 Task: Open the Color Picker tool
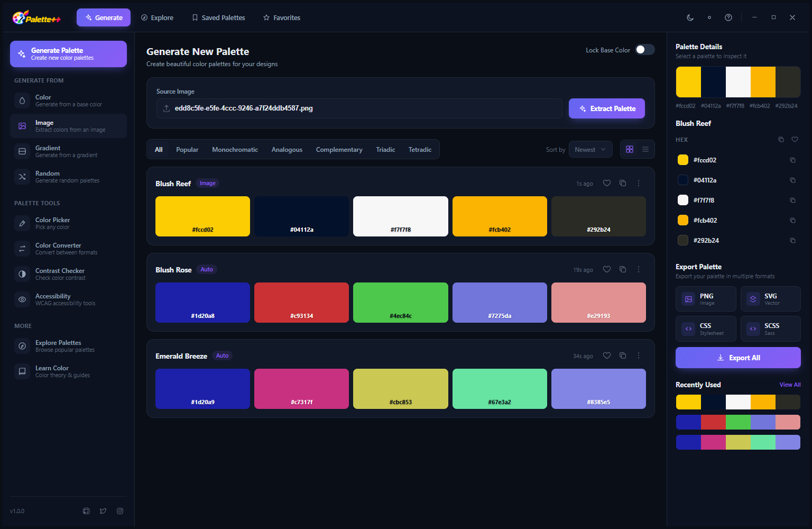(68, 223)
